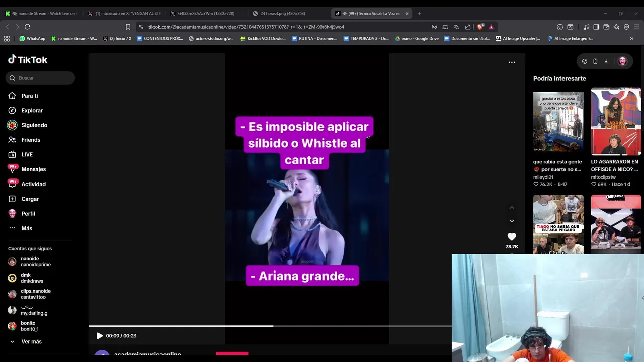Viewport: 644px width, 362px height.
Task: Open WhatsApp bookmark
Action: pos(32,38)
